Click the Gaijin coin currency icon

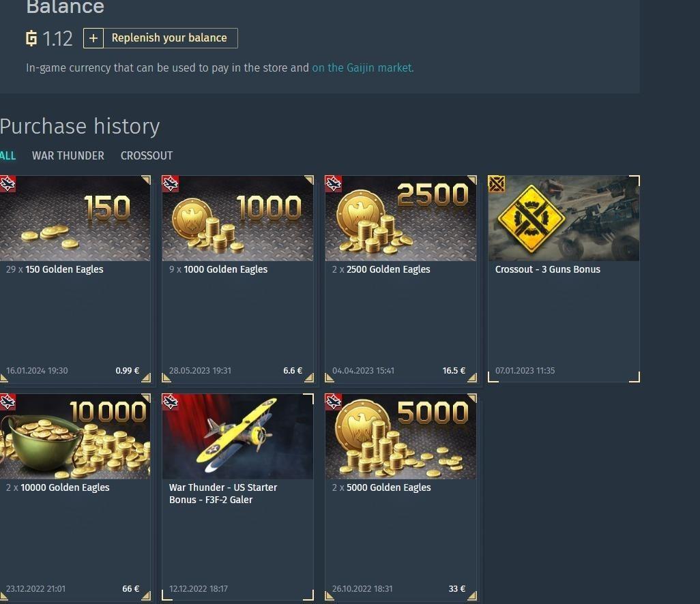31,38
